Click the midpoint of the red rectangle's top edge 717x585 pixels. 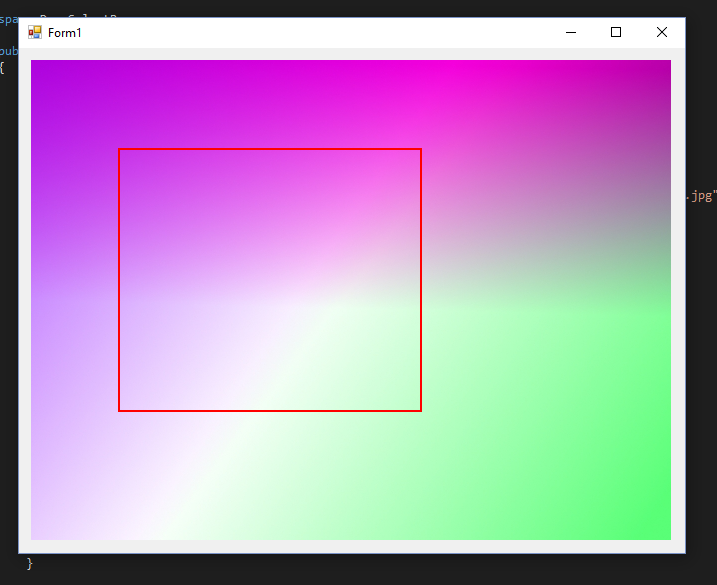270,149
